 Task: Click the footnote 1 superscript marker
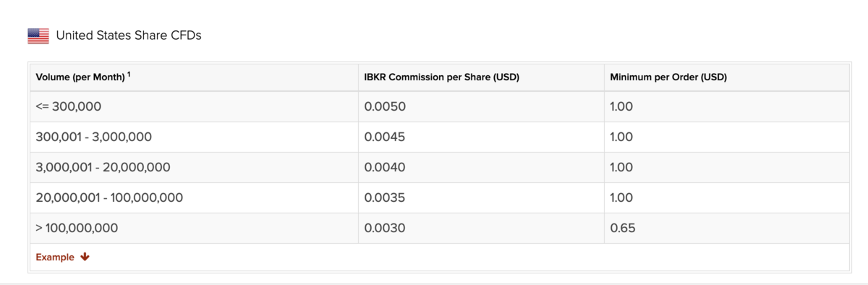click(129, 75)
